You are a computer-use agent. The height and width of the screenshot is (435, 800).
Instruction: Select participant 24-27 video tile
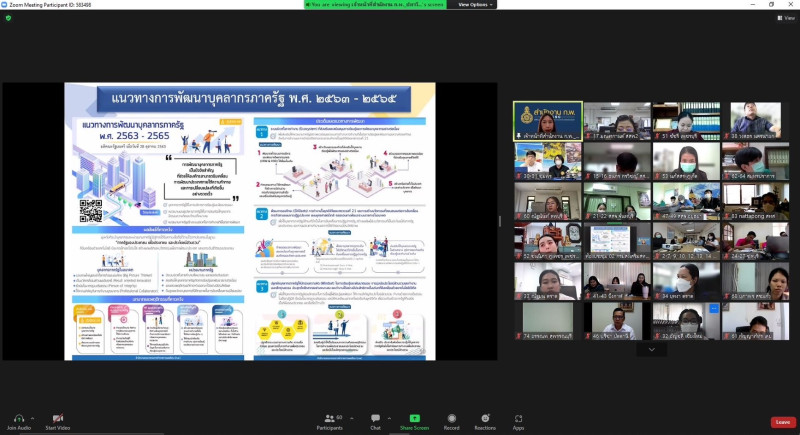click(756, 241)
